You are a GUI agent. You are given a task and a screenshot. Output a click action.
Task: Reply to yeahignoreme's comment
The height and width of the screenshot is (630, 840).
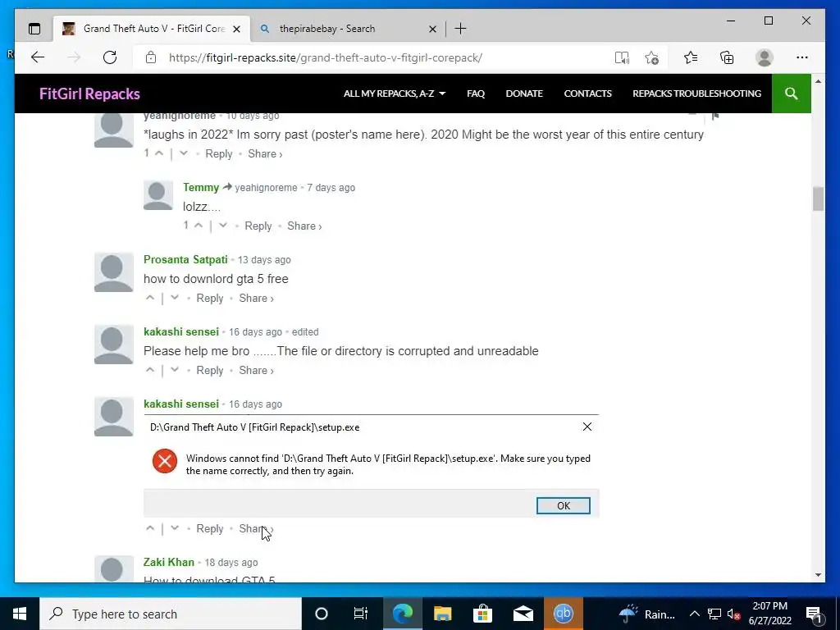218,153
